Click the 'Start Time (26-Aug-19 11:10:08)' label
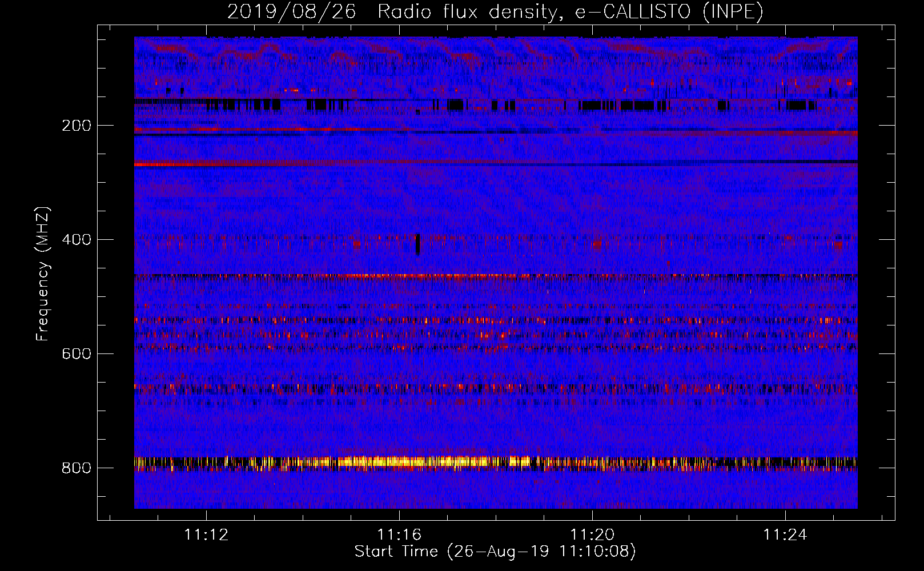 495,552
